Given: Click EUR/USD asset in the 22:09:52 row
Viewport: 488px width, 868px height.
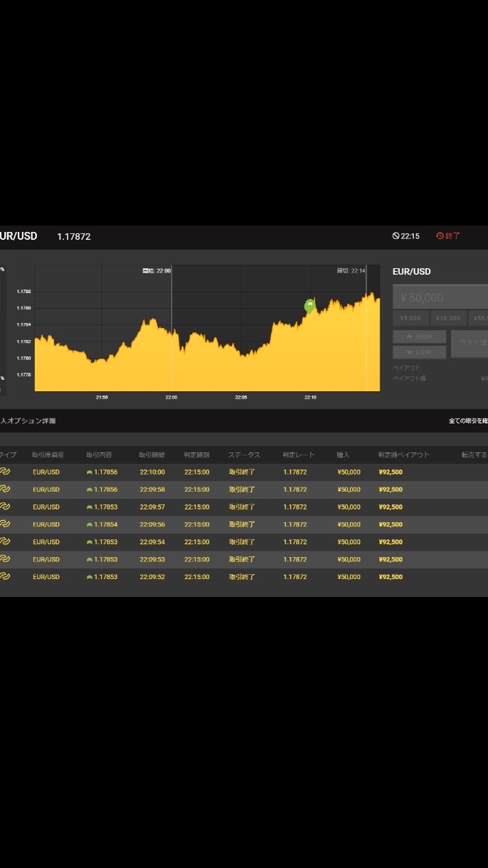Looking at the screenshot, I should 46,577.
